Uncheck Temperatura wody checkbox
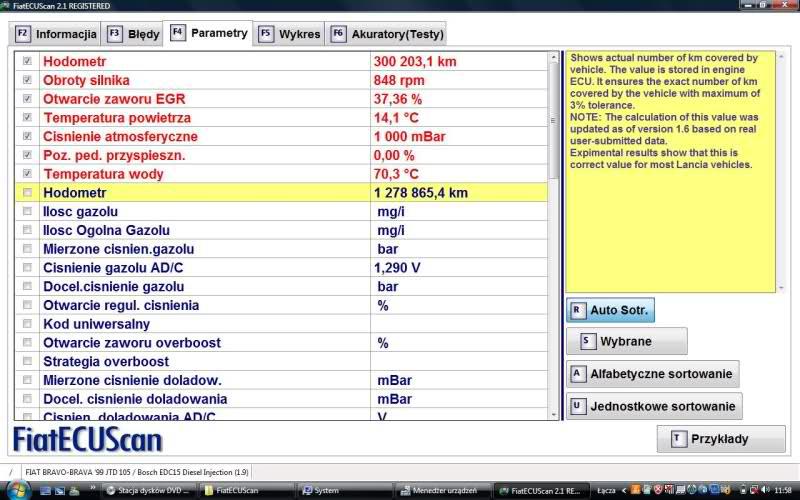This screenshot has width=800, height=500. 28,174
